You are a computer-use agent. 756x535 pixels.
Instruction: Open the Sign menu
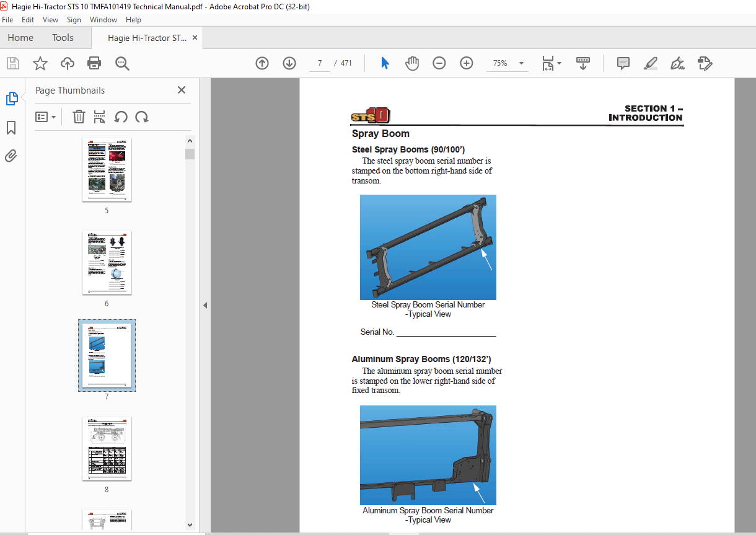tap(74, 20)
